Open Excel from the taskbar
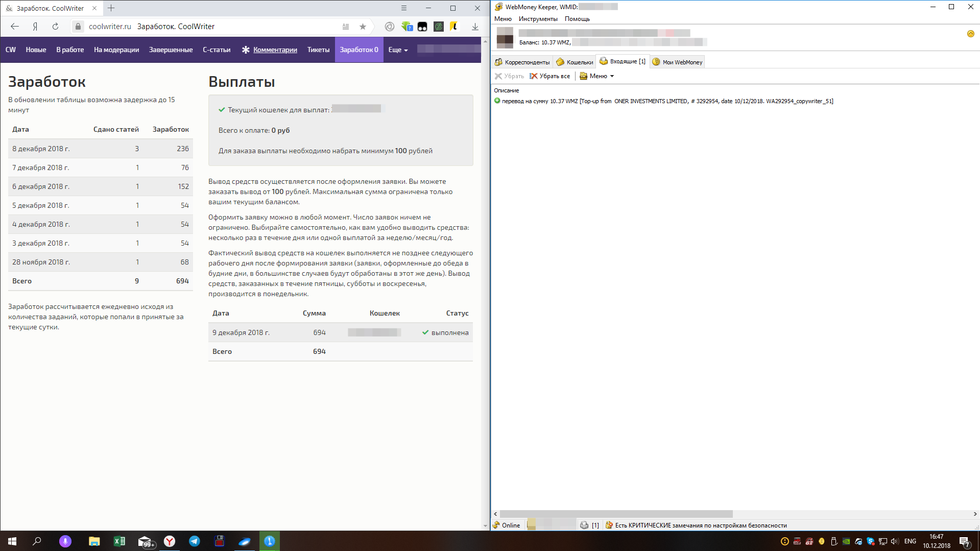Viewport: 980px width, 551px height. [119, 541]
